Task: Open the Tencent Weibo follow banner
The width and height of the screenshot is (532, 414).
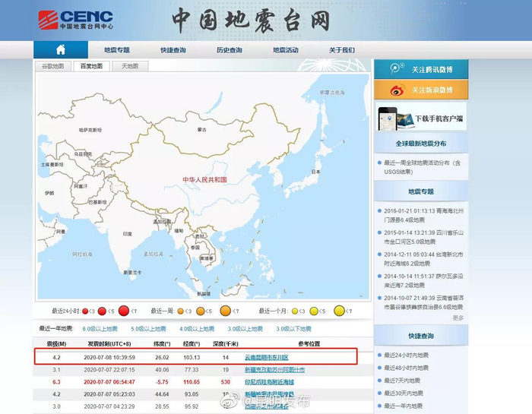Action: pyautogui.click(x=421, y=69)
